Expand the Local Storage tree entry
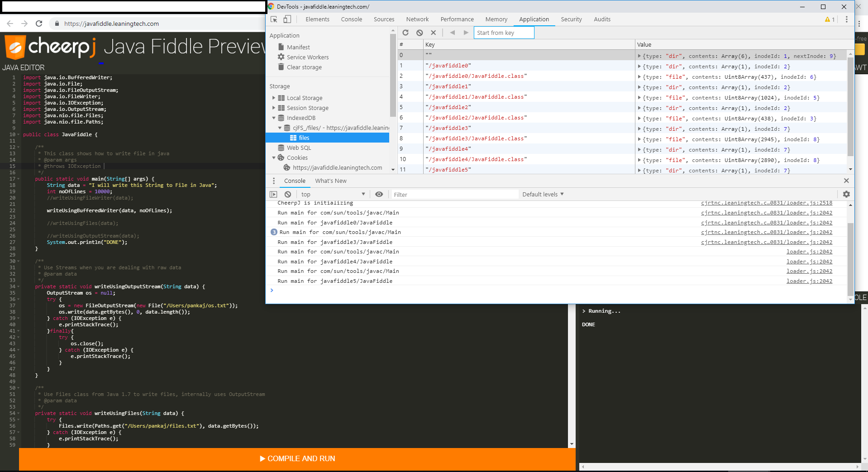The width and height of the screenshot is (868, 472). pos(274,98)
